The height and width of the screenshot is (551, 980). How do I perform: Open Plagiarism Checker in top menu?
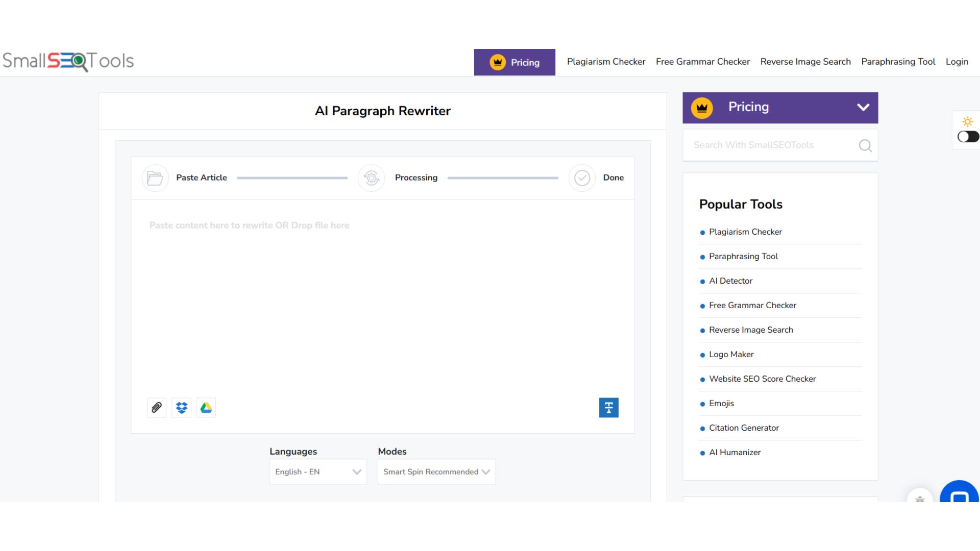[606, 62]
